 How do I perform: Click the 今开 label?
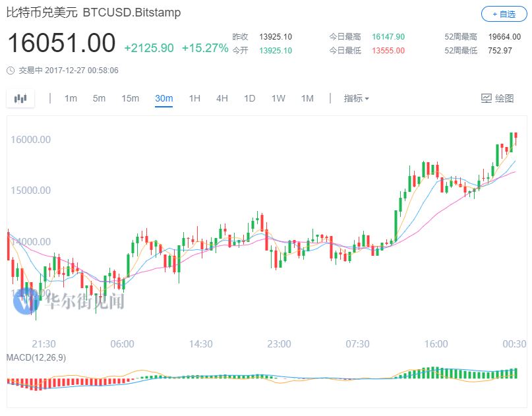point(240,51)
